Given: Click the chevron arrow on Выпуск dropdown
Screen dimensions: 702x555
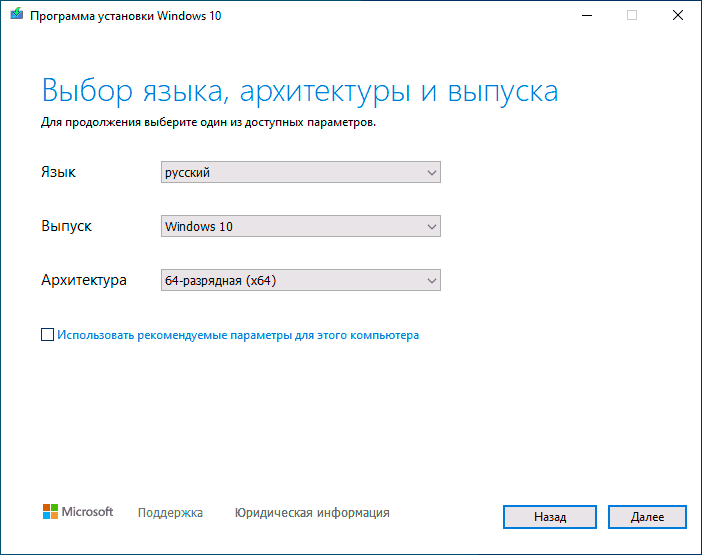Looking at the screenshot, I should 431,227.
